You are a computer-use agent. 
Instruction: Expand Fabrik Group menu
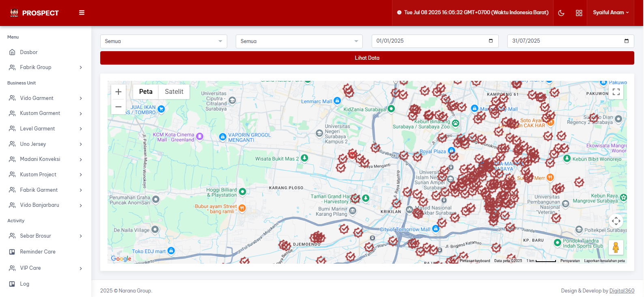(x=45, y=67)
